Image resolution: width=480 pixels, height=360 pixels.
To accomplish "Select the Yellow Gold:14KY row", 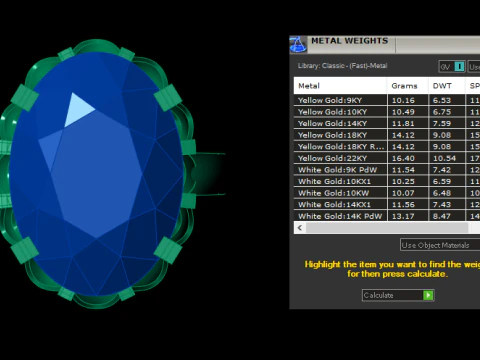I will pos(387,123).
